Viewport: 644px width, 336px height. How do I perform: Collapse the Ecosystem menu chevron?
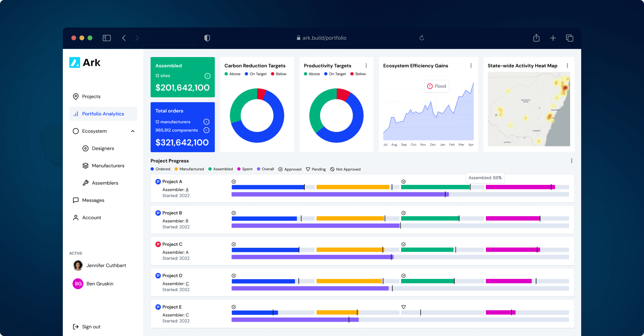133,131
